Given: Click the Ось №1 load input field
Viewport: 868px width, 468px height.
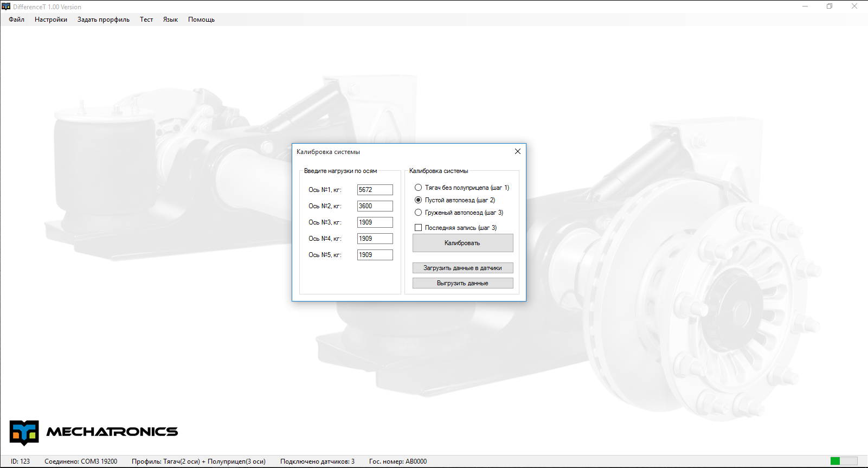Looking at the screenshot, I should (x=375, y=190).
